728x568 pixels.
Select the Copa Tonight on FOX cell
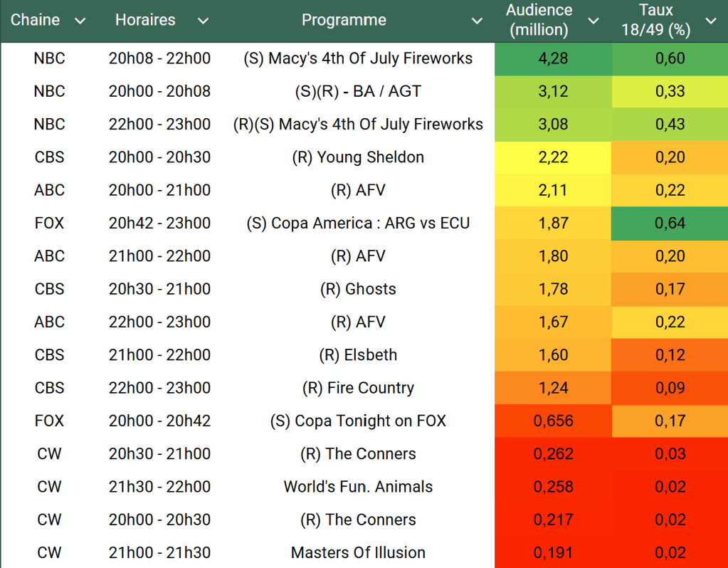click(x=358, y=421)
